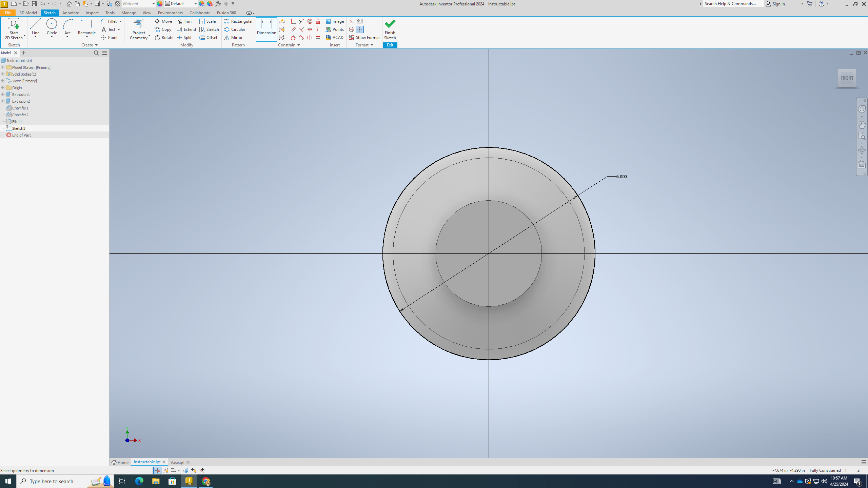Select the Instructable.ipt document tab
Screen dimensions: 868x488
pyautogui.click(x=147, y=462)
